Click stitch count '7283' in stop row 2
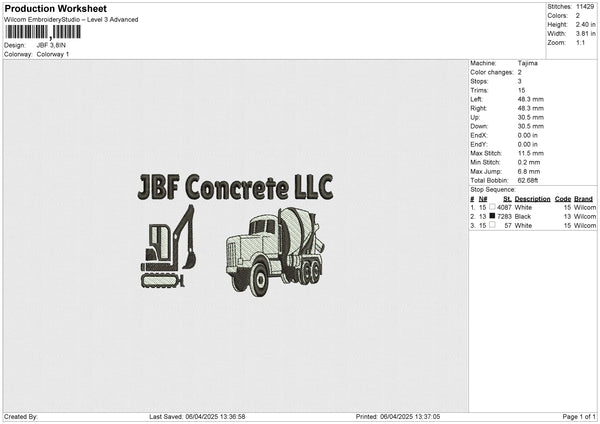Image resolution: width=600 pixels, height=424 pixels. pos(504,217)
